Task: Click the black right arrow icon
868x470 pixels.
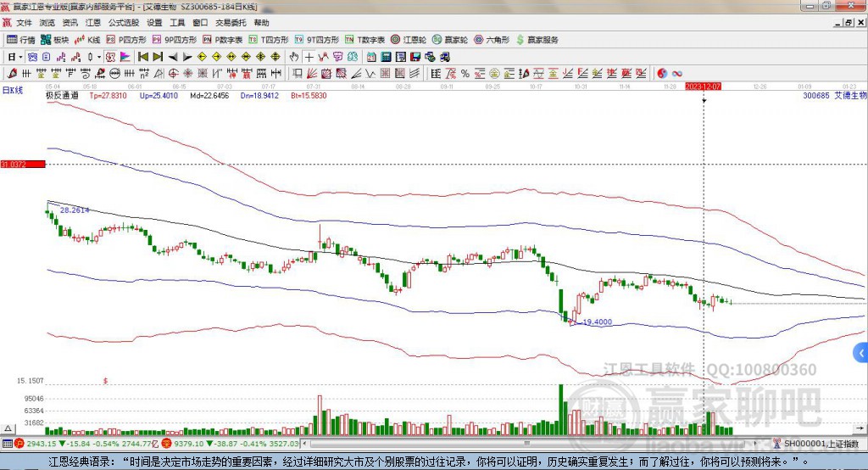Action: (x=187, y=57)
